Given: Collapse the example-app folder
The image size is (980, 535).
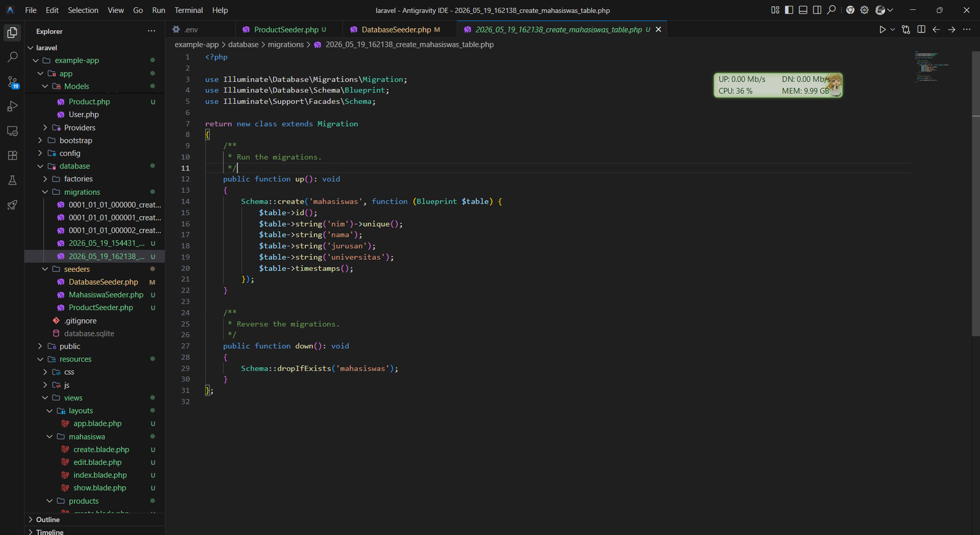Looking at the screenshot, I should click(x=94, y=60).
